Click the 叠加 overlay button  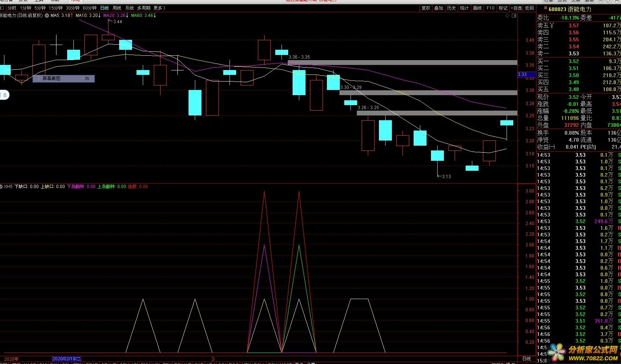(x=438, y=8)
